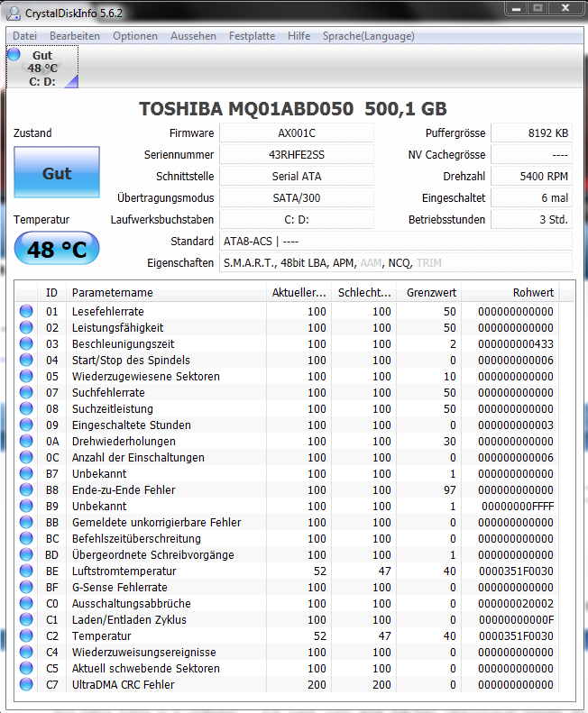
Task: Click the status orb for G-Sense Fehlerrate
Action: point(26,587)
